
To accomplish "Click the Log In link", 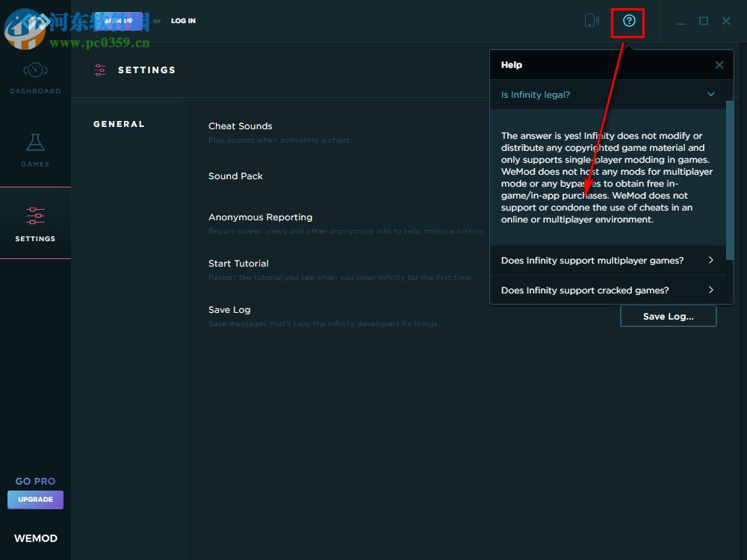I will (x=184, y=21).
